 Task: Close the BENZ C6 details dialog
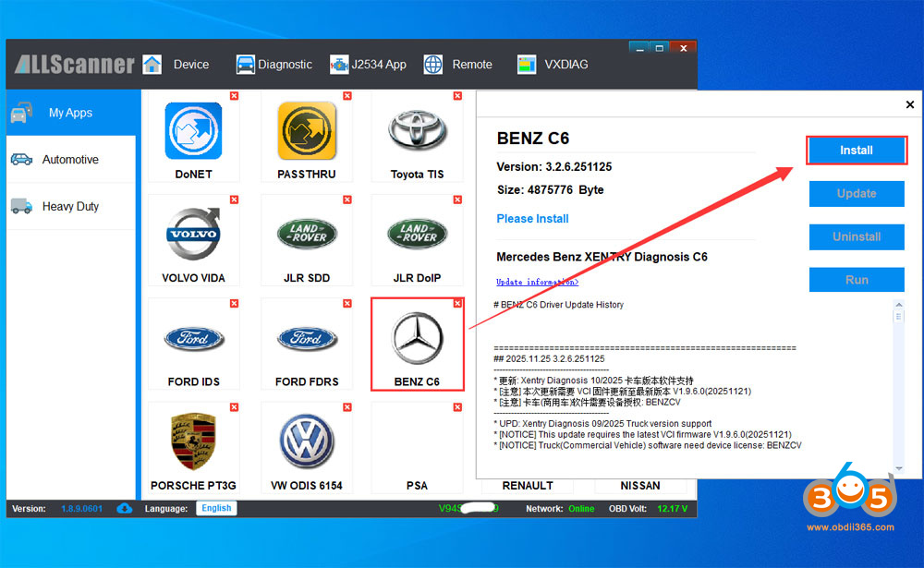[909, 105]
